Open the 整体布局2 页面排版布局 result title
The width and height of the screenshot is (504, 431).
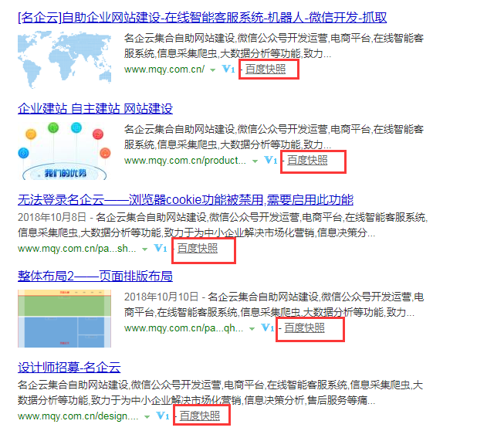95,277
